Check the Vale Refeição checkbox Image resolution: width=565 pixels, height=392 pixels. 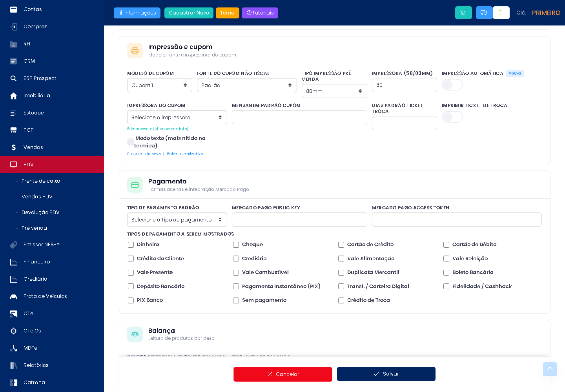click(447, 259)
